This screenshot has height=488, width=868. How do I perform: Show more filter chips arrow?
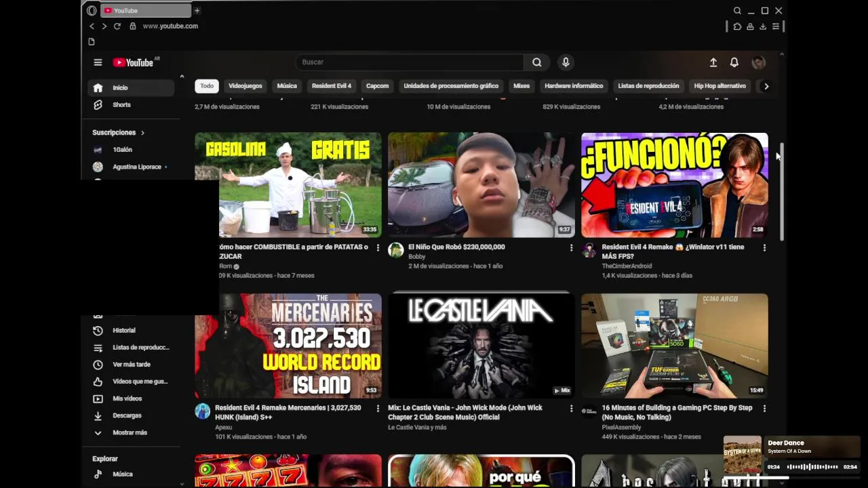tap(766, 86)
